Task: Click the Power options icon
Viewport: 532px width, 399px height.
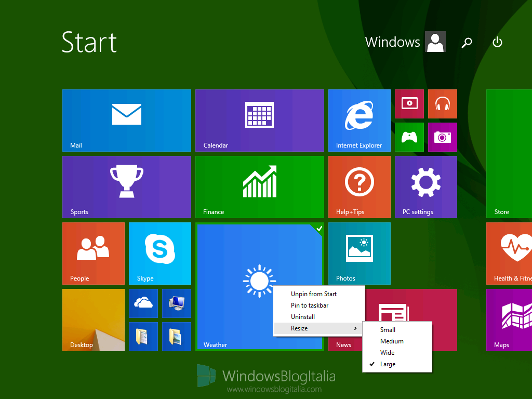Action: point(497,42)
